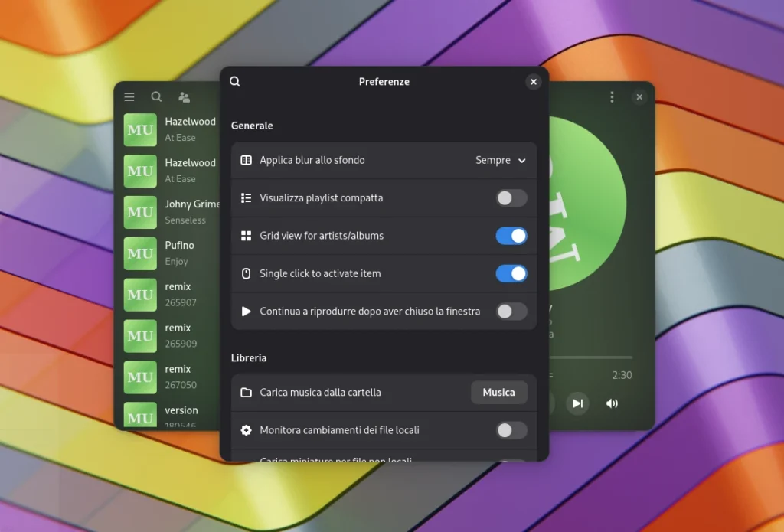Viewport: 784px width, 532px height.
Task: Click the Musica folder button
Action: click(498, 393)
